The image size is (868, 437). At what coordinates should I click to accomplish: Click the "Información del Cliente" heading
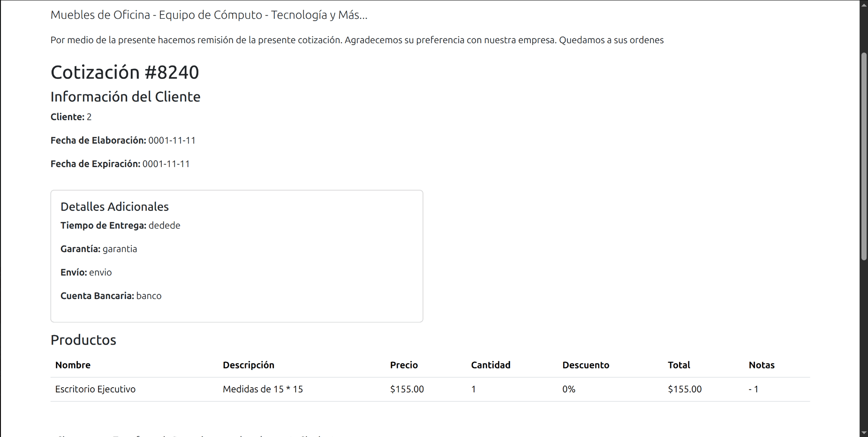125,97
